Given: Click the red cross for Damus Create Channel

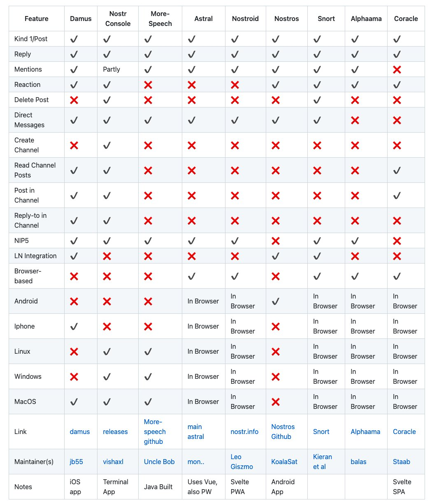Looking at the screenshot, I should point(74,145).
